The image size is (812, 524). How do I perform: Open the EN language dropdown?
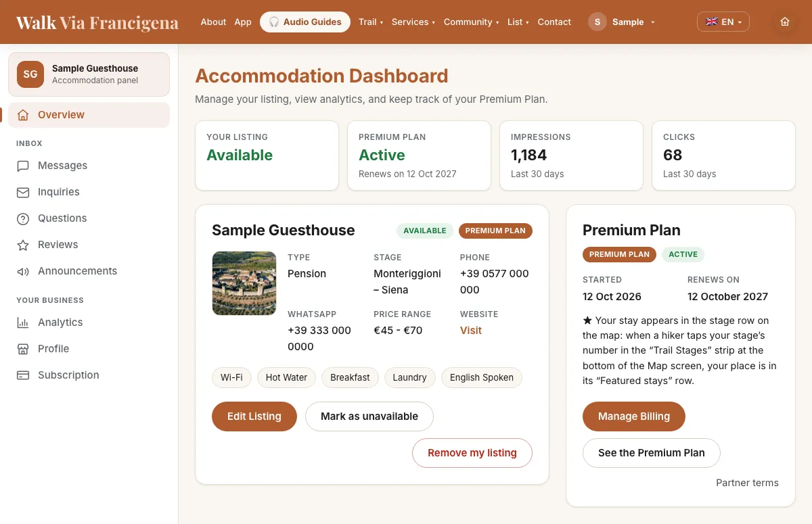point(723,22)
